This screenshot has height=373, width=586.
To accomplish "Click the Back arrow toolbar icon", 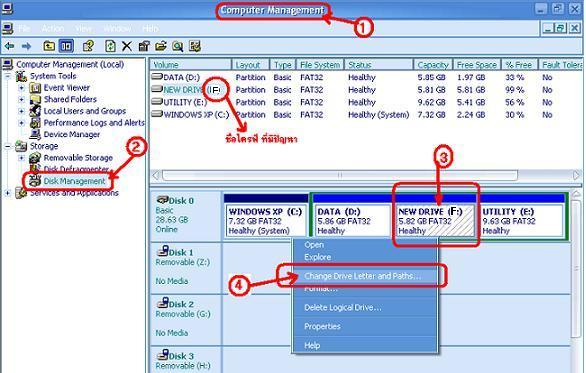I will 9,46.
